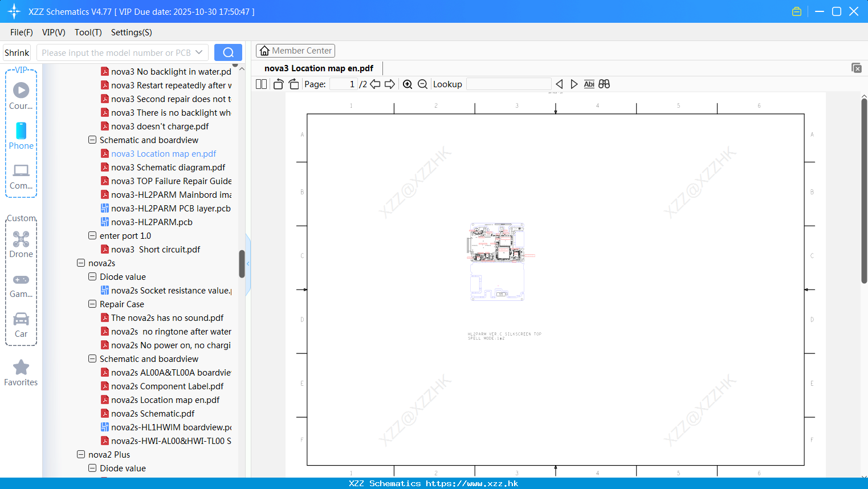Open nova2s No power on file
This screenshot has height=489, width=868.
tap(171, 345)
